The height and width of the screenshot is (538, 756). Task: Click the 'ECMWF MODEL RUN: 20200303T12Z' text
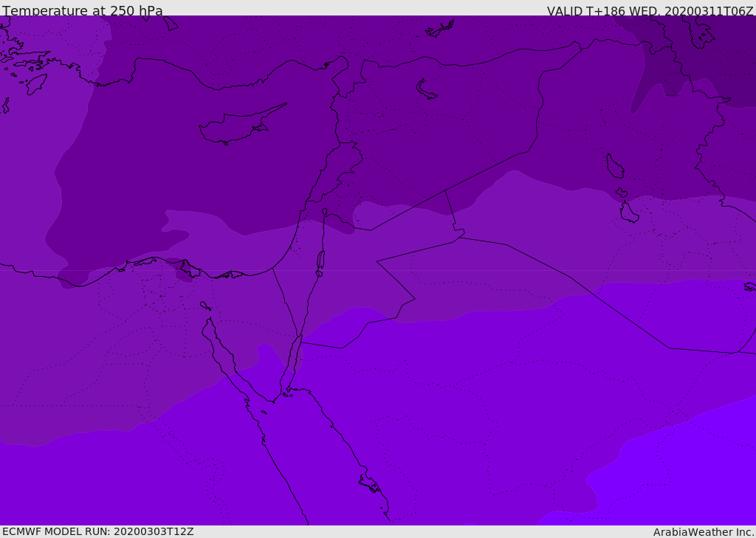[98, 532]
